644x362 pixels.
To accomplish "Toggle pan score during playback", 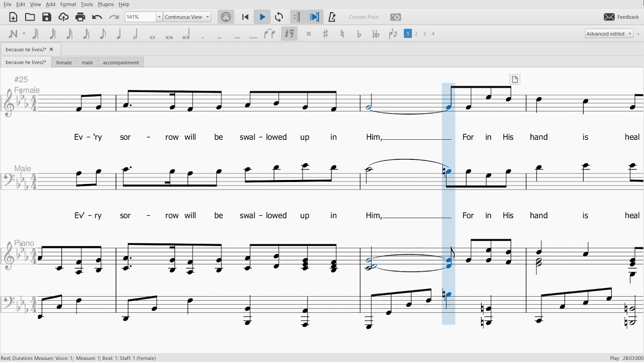I will click(314, 17).
